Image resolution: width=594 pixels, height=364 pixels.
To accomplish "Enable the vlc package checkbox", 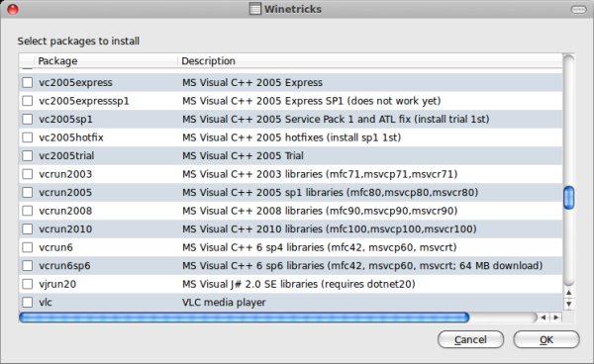I will [x=28, y=303].
